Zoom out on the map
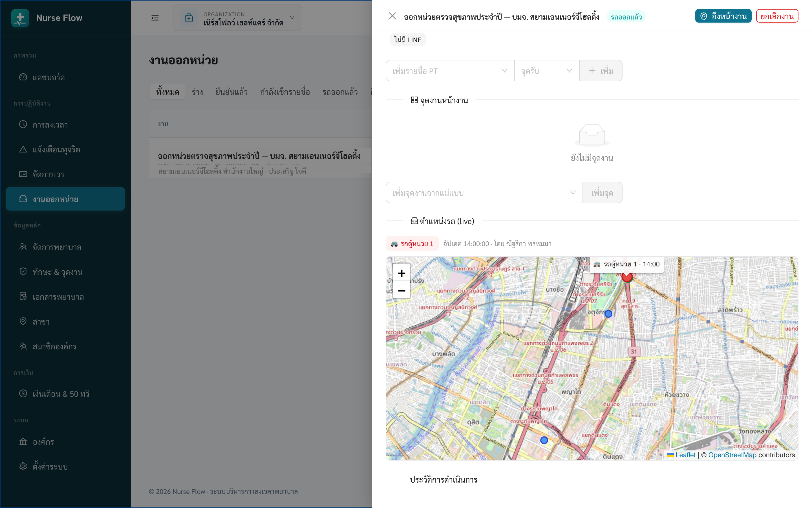 coord(402,291)
